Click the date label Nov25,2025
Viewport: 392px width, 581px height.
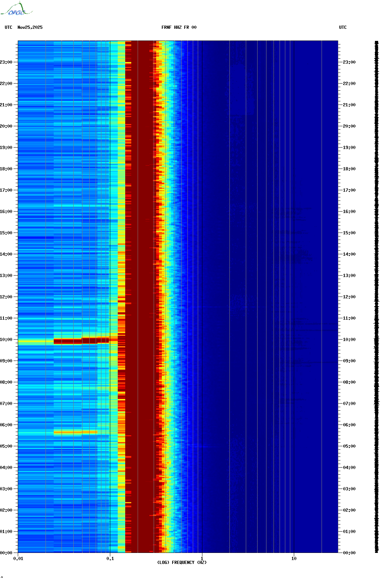[30, 27]
